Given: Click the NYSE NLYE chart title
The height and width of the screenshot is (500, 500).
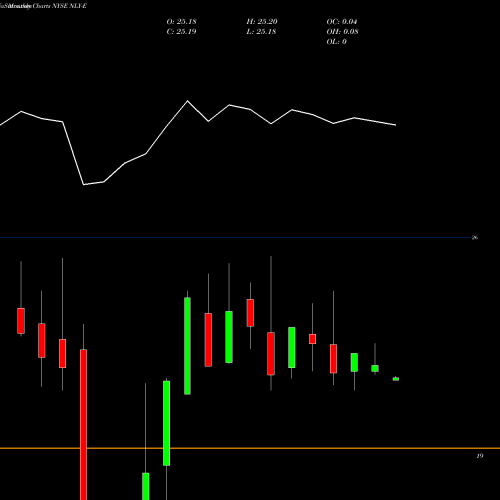Looking at the screenshot, I should point(43,6).
